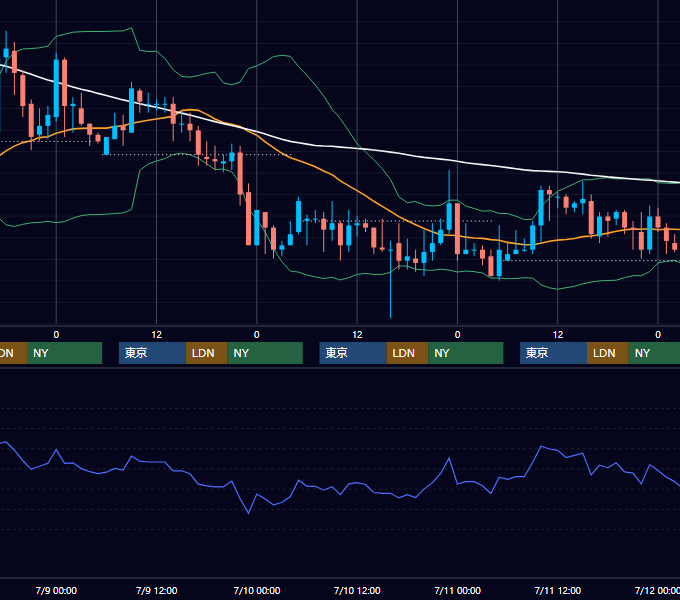Screen dimensions: 680x600
Task: Click the LDN session block on 7/10
Action: point(407,353)
